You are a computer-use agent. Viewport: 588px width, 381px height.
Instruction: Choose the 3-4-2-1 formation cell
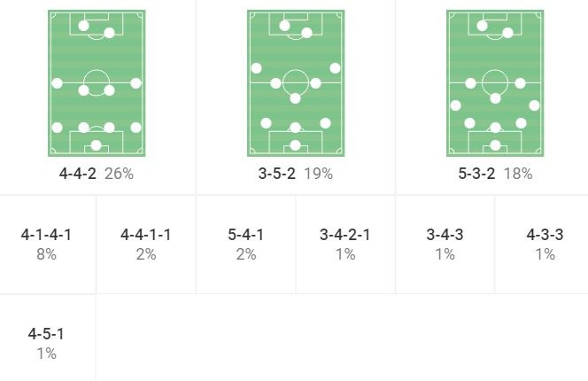click(345, 244)
